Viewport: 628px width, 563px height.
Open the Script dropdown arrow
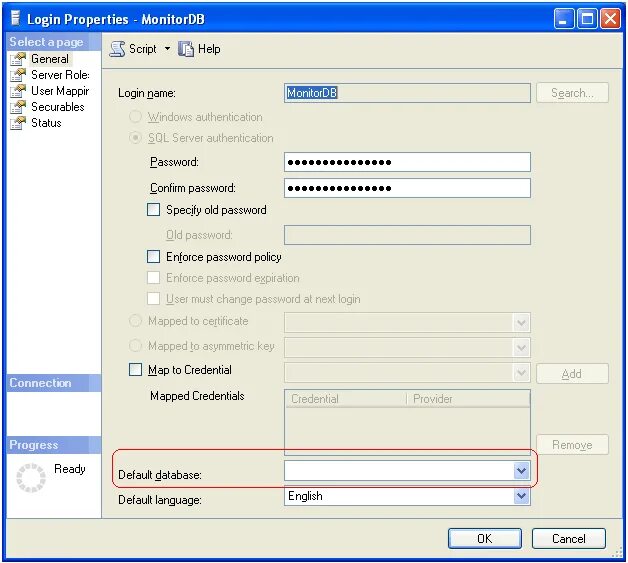[x=167, y=48]
